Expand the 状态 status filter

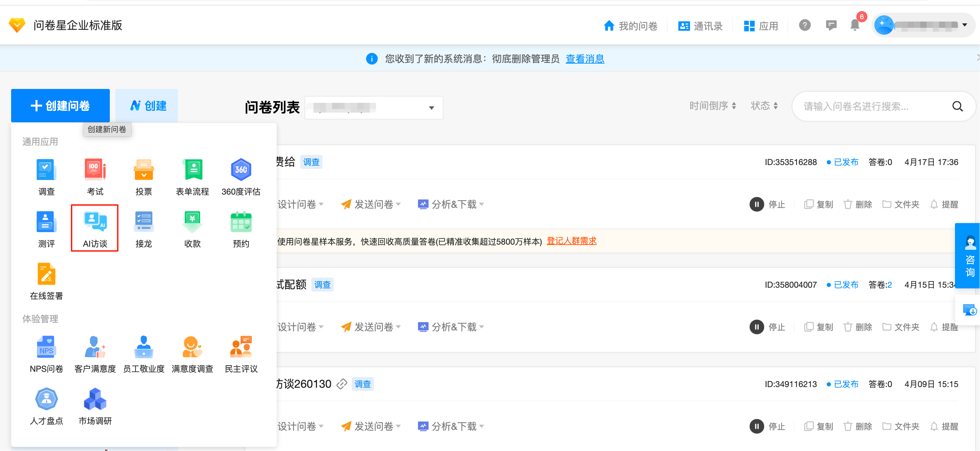(x=764, y=105)
